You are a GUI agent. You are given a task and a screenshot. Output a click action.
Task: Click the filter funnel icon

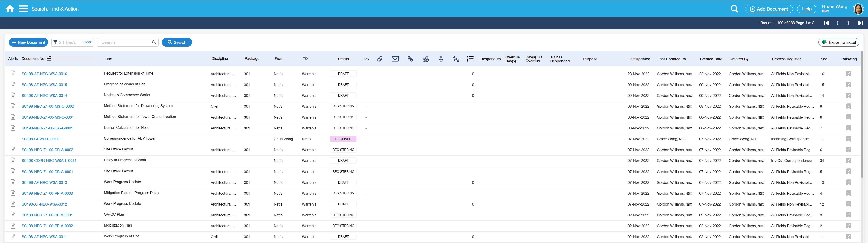tap(55, 42)
